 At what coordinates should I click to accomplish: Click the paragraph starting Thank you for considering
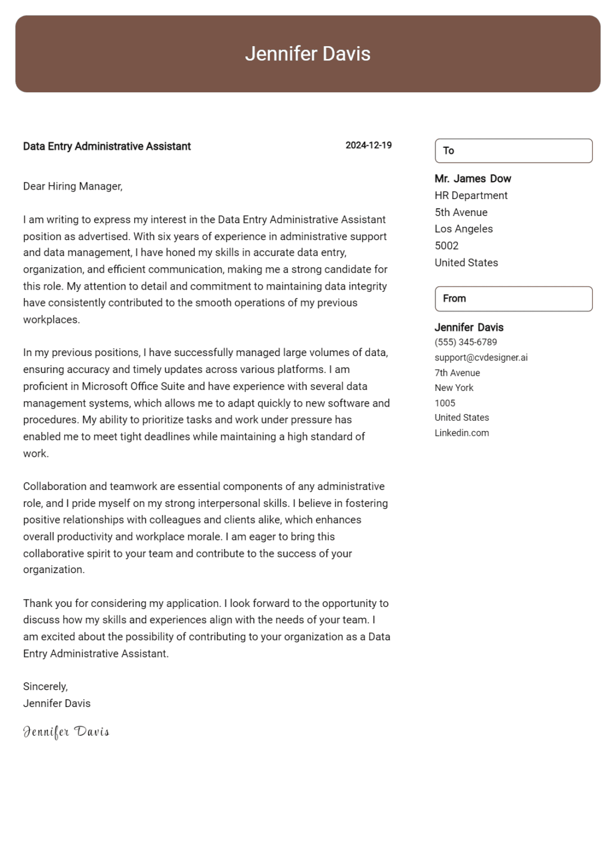pyautogui.click(x=206, y=628)
